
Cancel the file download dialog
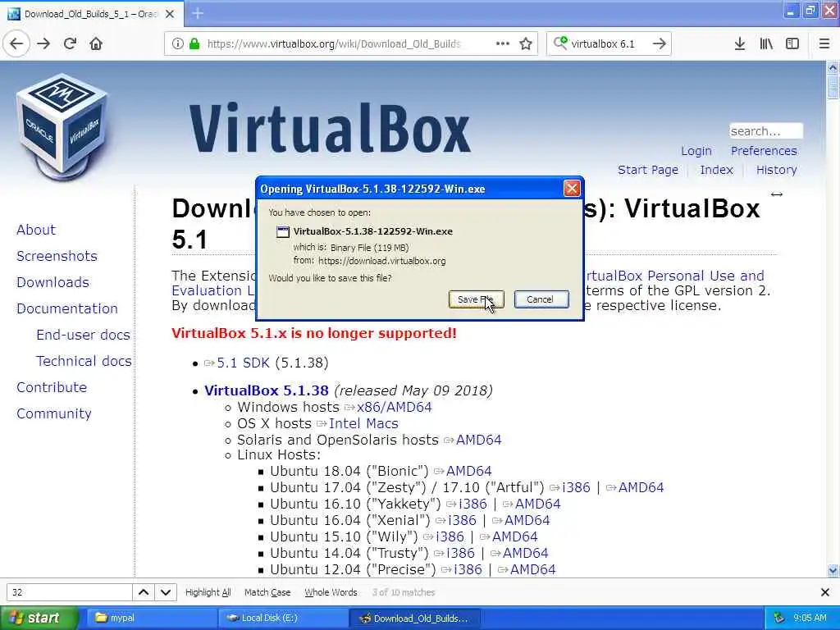[x=541, y=299]
